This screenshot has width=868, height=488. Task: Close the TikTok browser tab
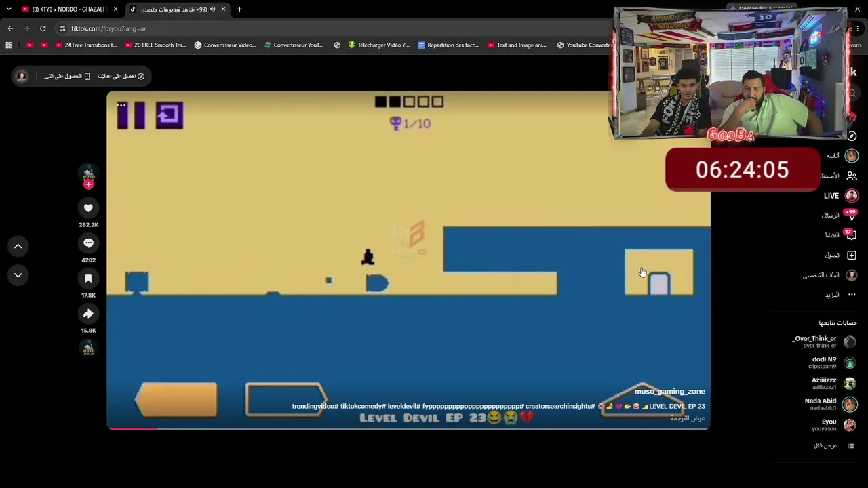(x=223, y=9)
